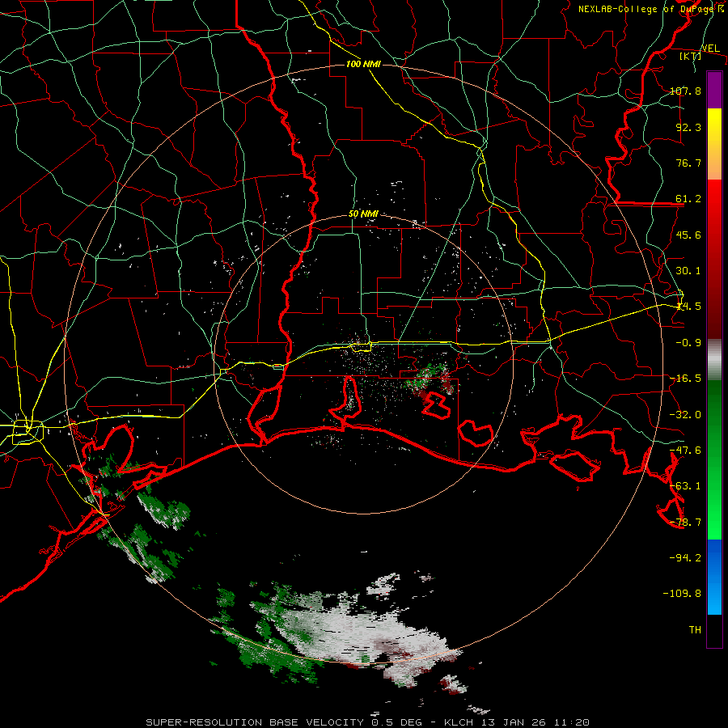Pick the yellow-orange segment of the color bar
Viewport: 728px width, 728px height.
(x=714, y=144)
